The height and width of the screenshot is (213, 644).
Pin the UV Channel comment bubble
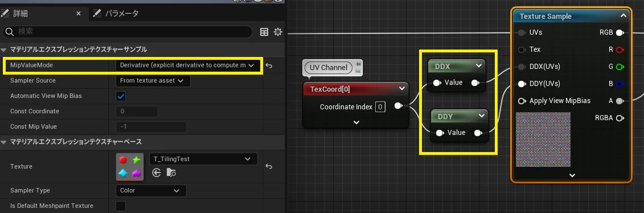click(358, 64)
